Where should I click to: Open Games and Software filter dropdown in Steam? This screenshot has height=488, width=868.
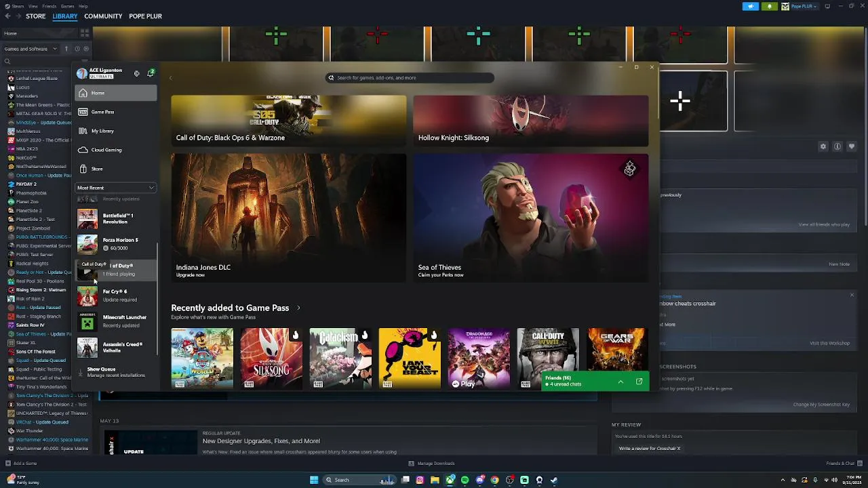click(31, 49)
